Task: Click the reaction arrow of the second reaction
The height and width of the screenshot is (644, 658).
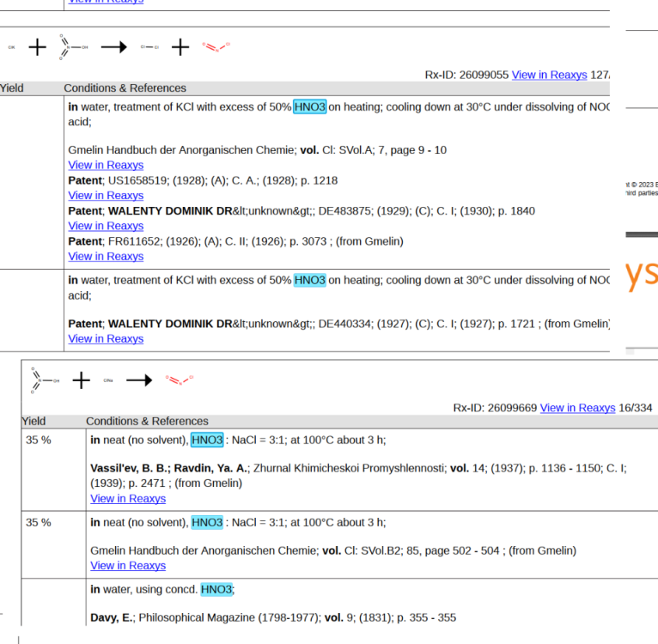Action: point(139,380)
